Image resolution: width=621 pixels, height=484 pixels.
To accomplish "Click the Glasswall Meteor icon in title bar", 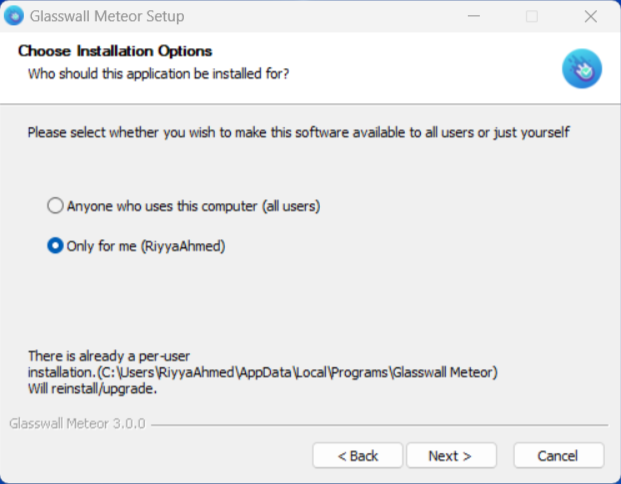I will [15, 16].
